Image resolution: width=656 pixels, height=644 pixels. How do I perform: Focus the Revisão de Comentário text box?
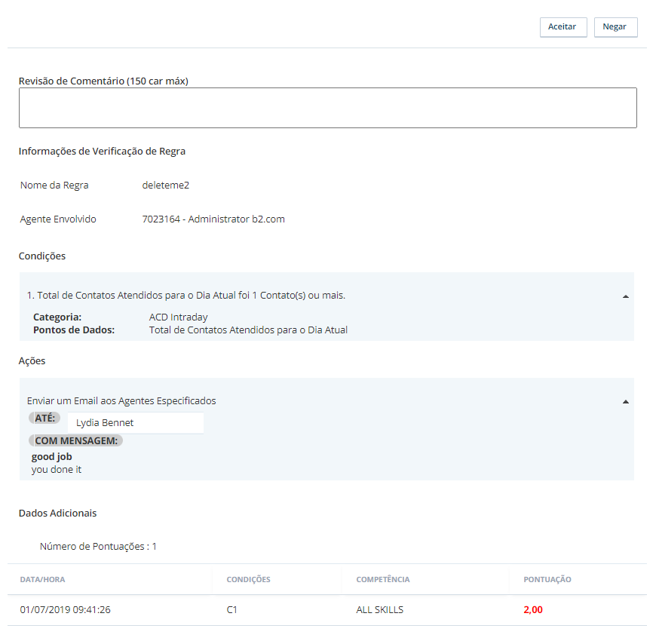(x=327, y=108)
